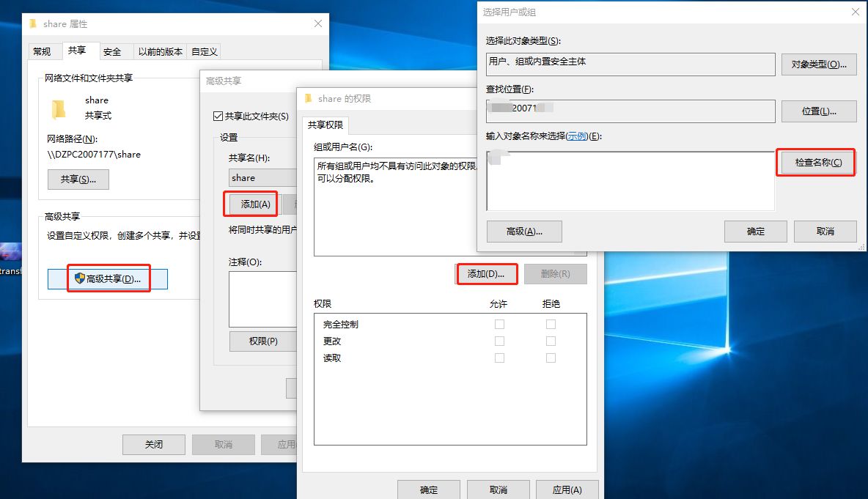
Task: Click the share folder icon in properties
Action: [x=59, y=108]
